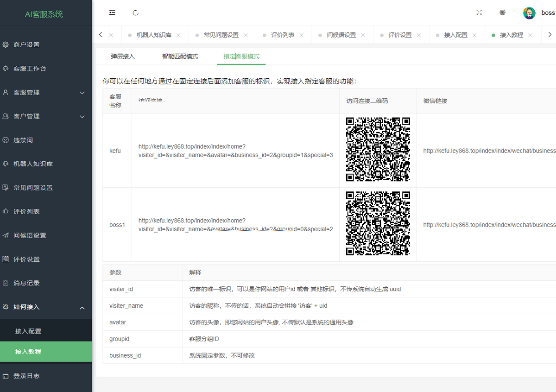Open 商户设置 via its gear icon
Image resolution: width=556 pixels, height=392 pixels.
tap(6, 45)
